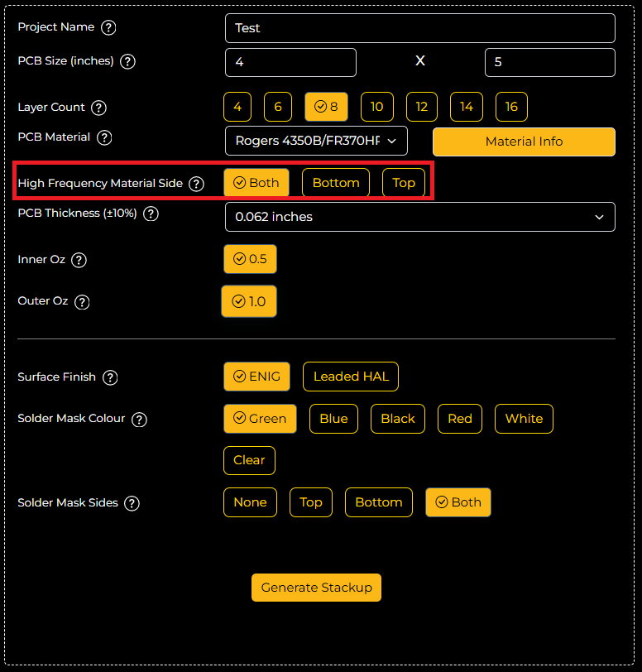Click the Project Name text field
This screenshot has height=672, width=642.
click(419, 28)
